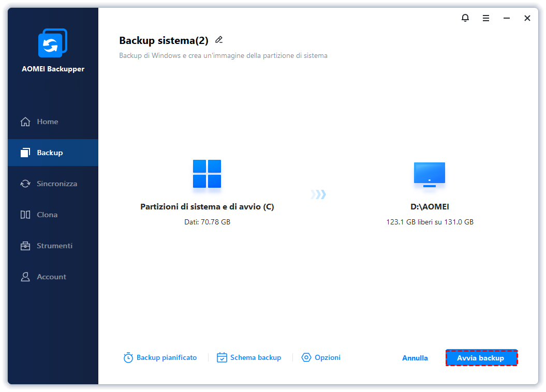Click the Schema backup calendar icon
This screenshot has height=392, width=546.
(x=222, y=358)
